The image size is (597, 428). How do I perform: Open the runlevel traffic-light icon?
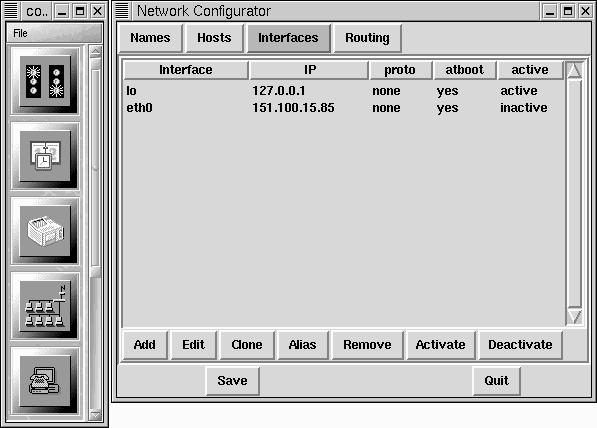[45, 81]
